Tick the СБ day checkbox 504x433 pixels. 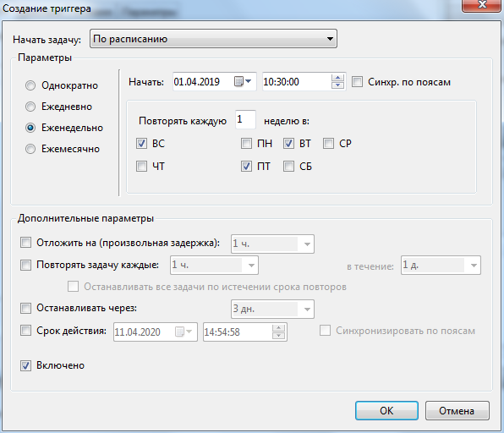pos(288,167)
